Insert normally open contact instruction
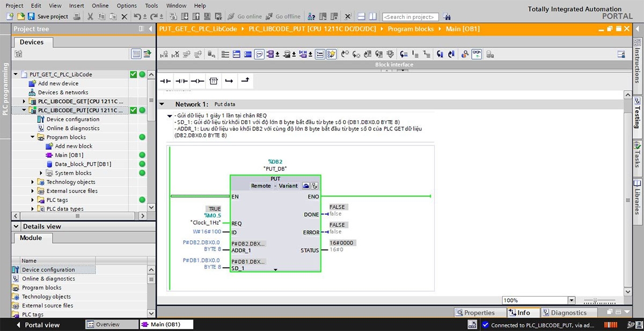Screen dimensions: 644x331 coord(165,81)
